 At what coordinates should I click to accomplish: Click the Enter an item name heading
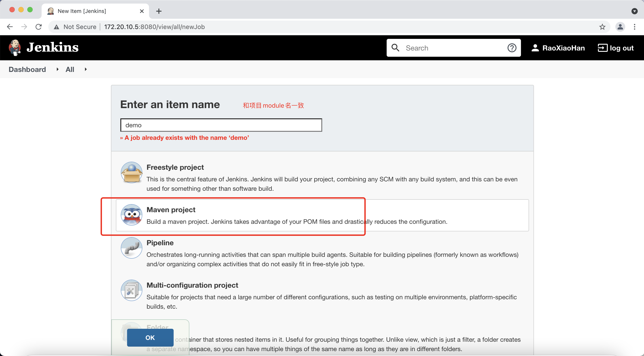[170, 104]
